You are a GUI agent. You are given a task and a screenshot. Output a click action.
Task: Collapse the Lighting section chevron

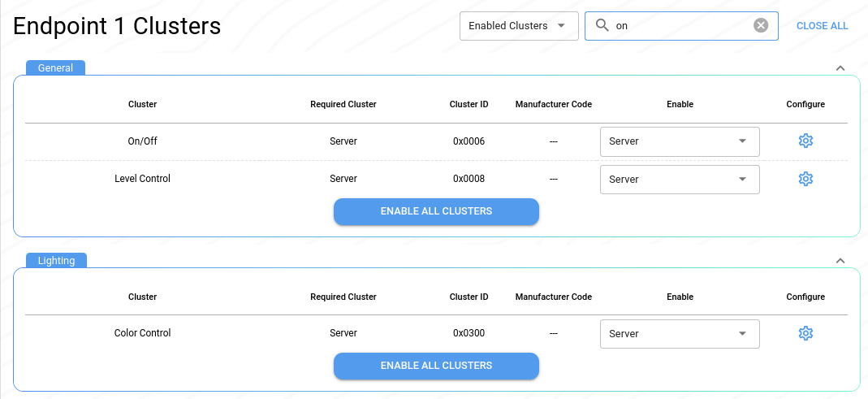[x=840, y=261]
